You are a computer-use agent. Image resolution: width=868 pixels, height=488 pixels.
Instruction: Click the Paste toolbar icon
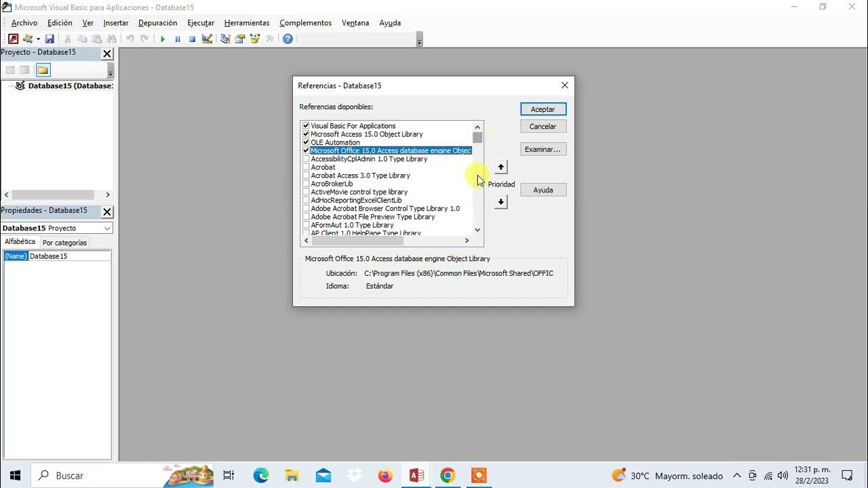[97, 39]
